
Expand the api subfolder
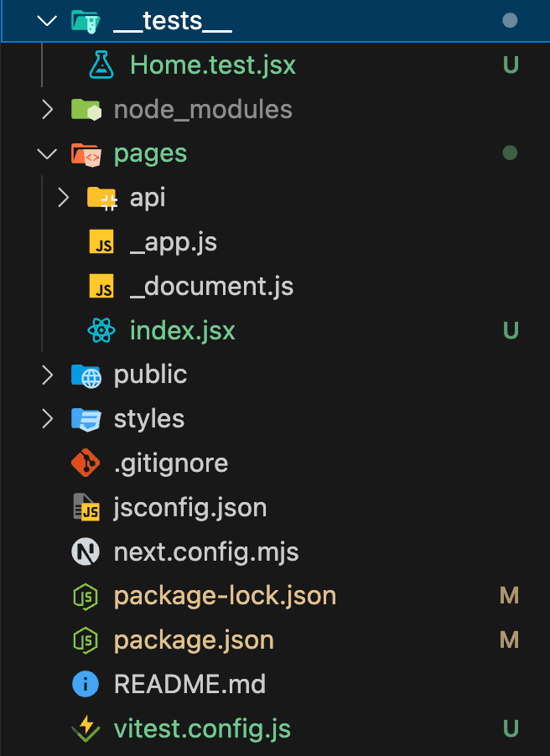point(63,198)
